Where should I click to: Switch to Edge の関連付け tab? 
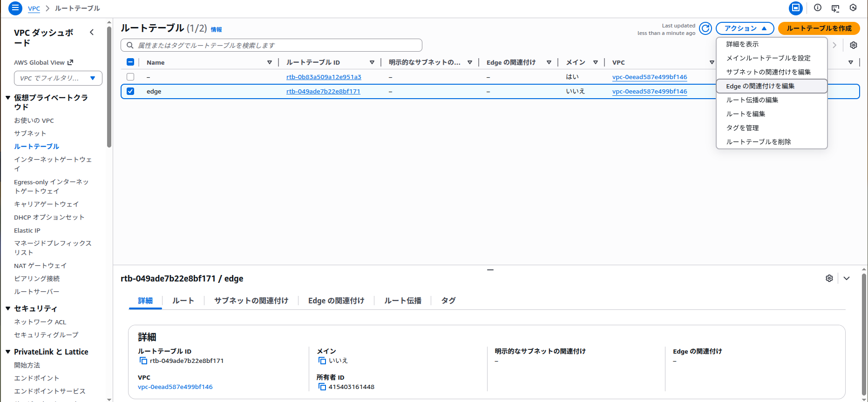[336, 301]
